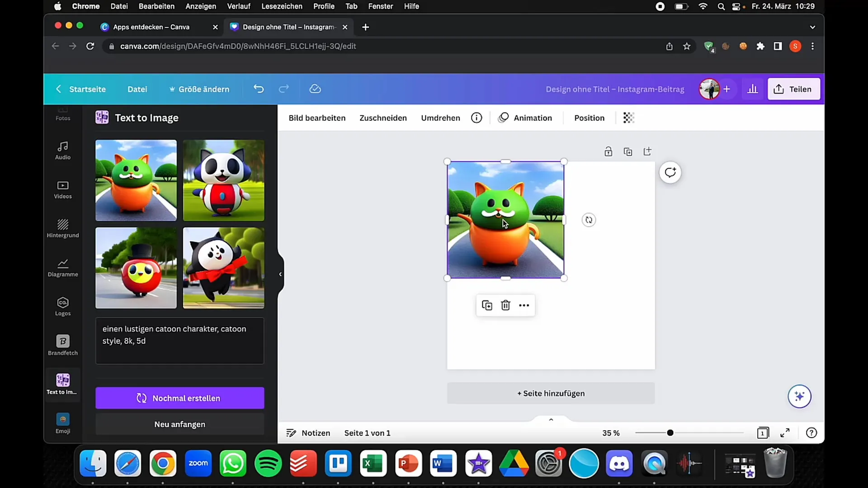
Task: Open Discord from the Dock
Action: click(619, 464)
